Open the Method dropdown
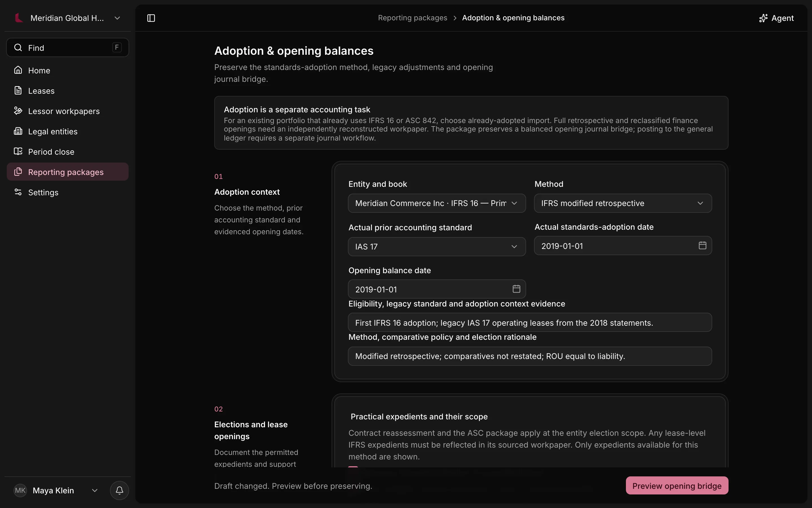This screenshot has width=812, height=508. tap(623, 203)
